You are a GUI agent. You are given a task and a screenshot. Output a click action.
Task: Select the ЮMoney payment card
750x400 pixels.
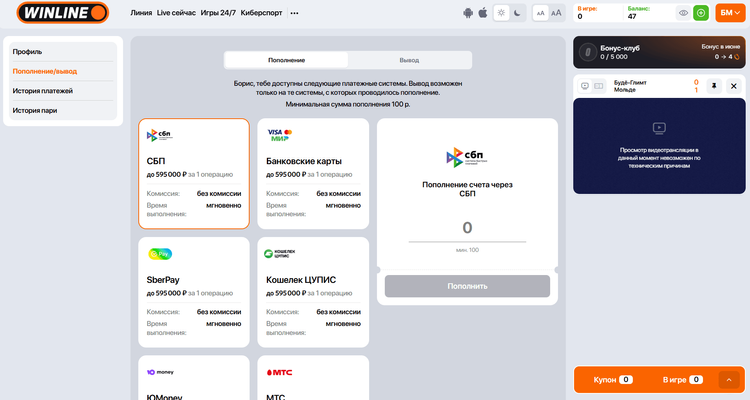coord(194,378)
